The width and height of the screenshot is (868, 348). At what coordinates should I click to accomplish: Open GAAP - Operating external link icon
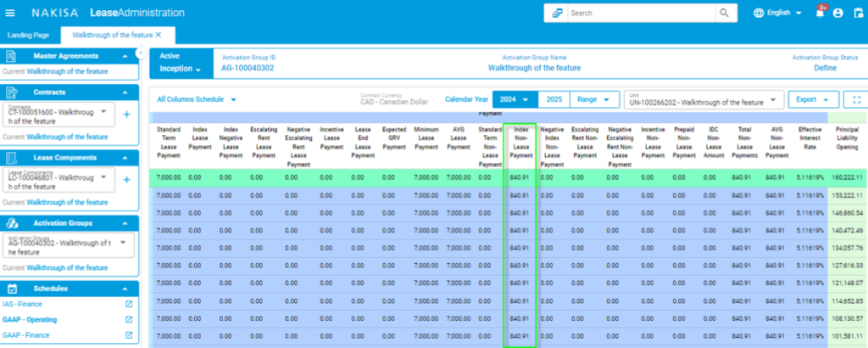(129, 320)
